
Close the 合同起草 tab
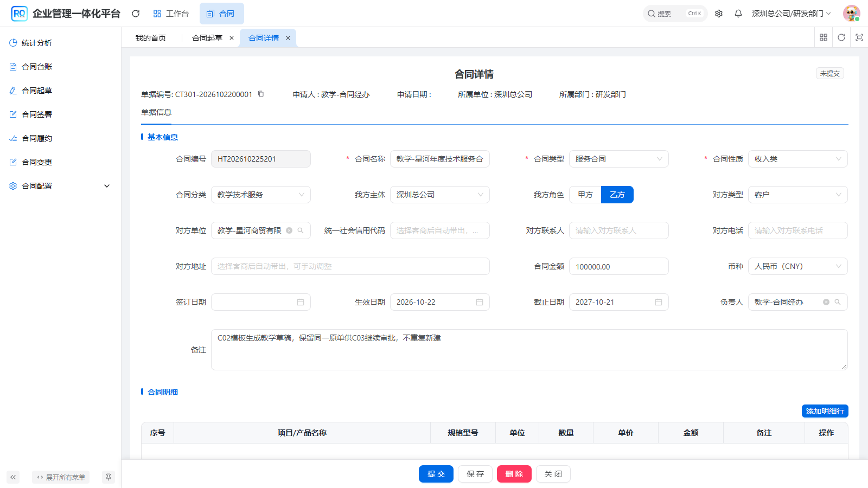(232, 38)
